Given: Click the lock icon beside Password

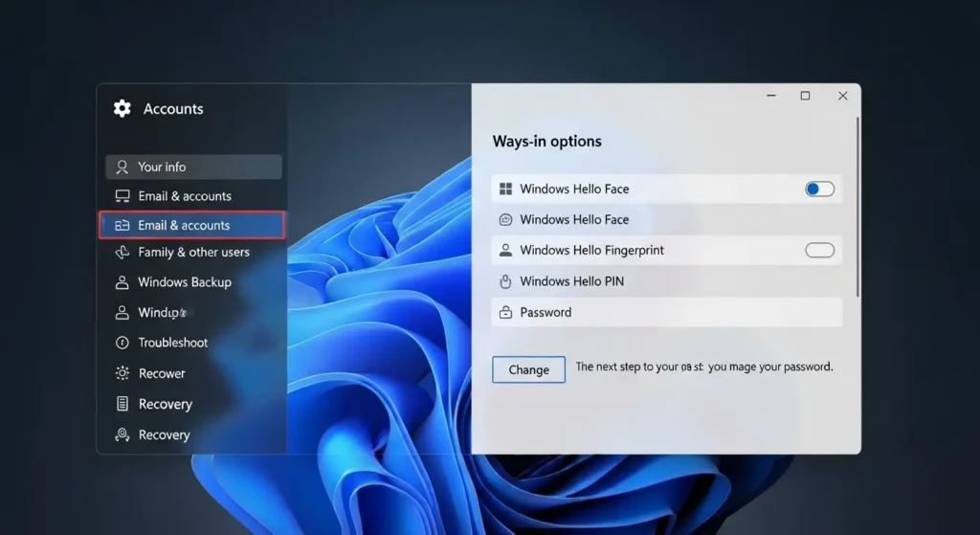Looking at the screenshot, I should click(505, 313).
